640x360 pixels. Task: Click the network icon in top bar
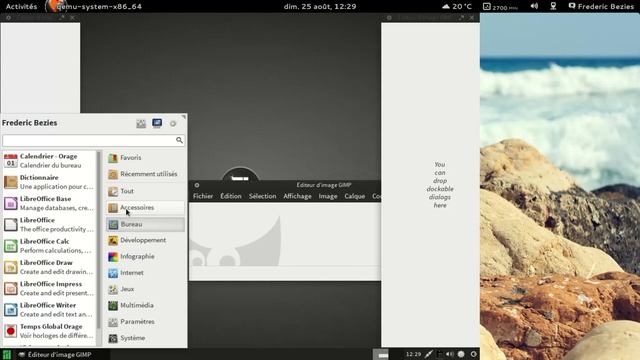[553, 6]
